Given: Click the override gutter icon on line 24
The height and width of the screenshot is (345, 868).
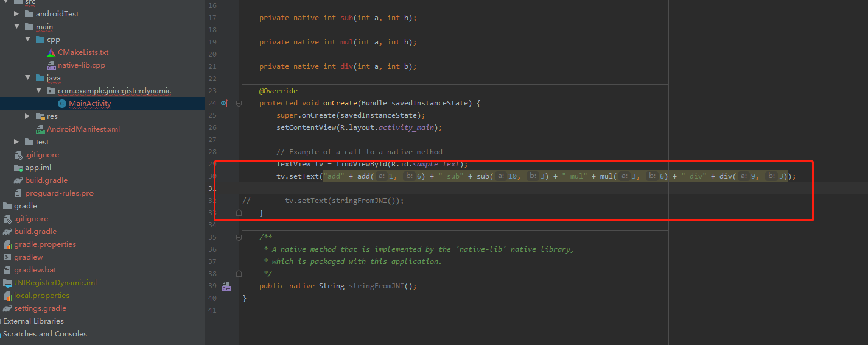Looking at the screenshot, I should click(x=225, y=104).
